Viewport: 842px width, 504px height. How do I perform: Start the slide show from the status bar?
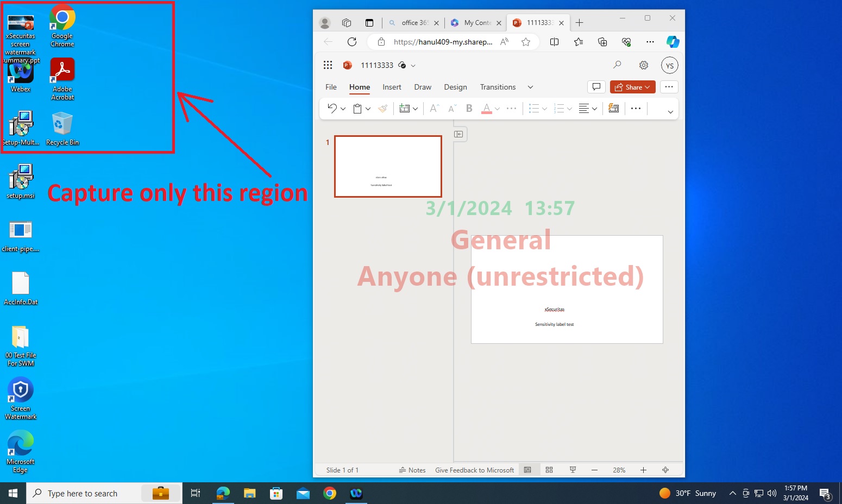coord(573,470)
